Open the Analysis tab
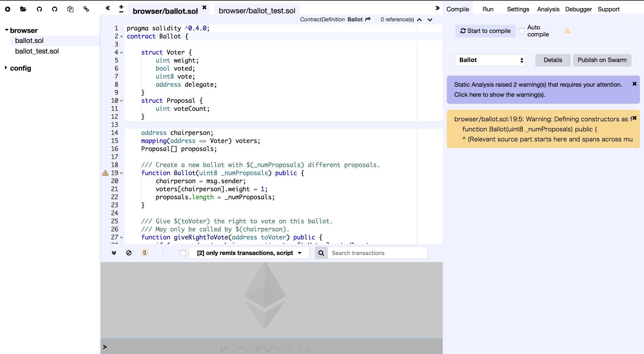The image size is (644, 354). tap(548, 9)
